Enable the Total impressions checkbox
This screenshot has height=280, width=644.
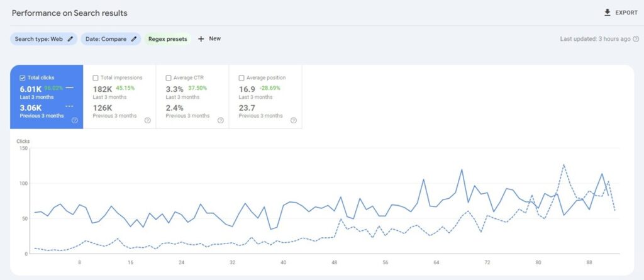click(96, 78)
